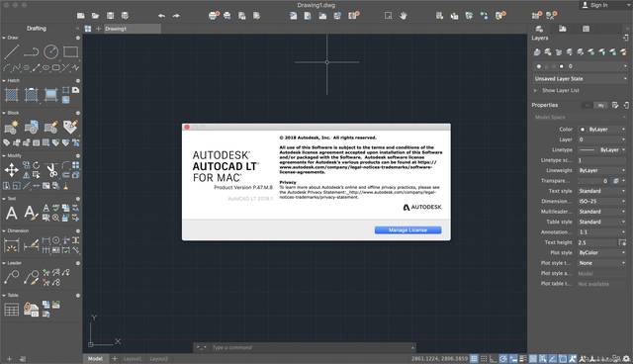Select the Linear Dimension tool
Screen dimensions: 633x364
click(11, 245)
